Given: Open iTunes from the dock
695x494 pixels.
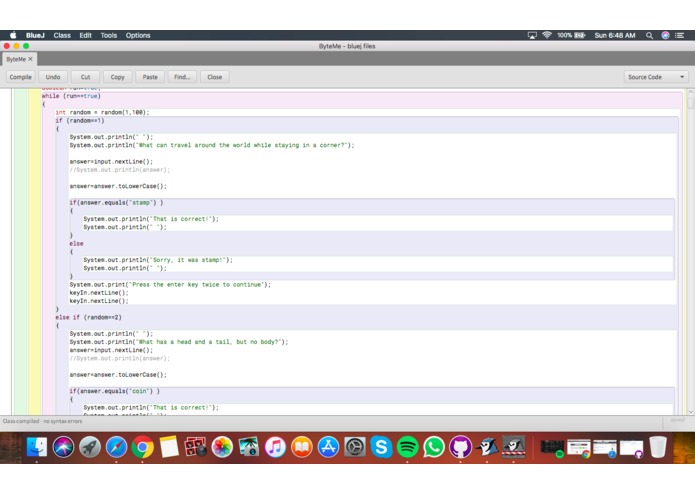Looking at the screenshot, I should click(x=275, y=447).
